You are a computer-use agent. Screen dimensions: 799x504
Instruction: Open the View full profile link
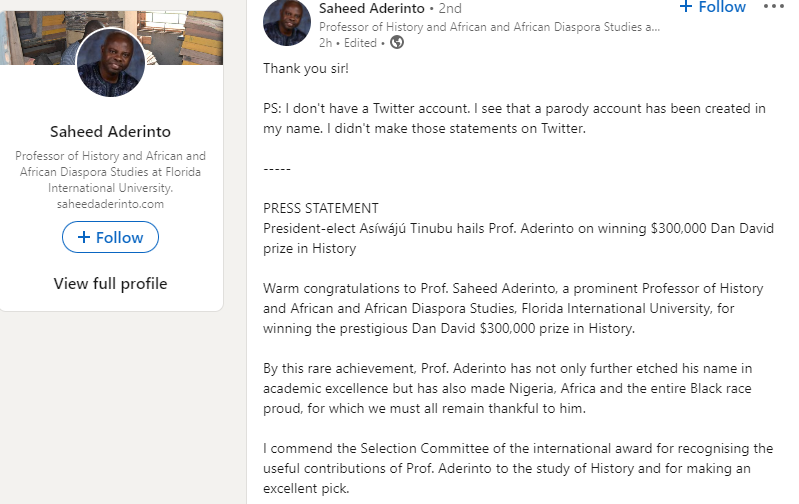click(110, 284)
